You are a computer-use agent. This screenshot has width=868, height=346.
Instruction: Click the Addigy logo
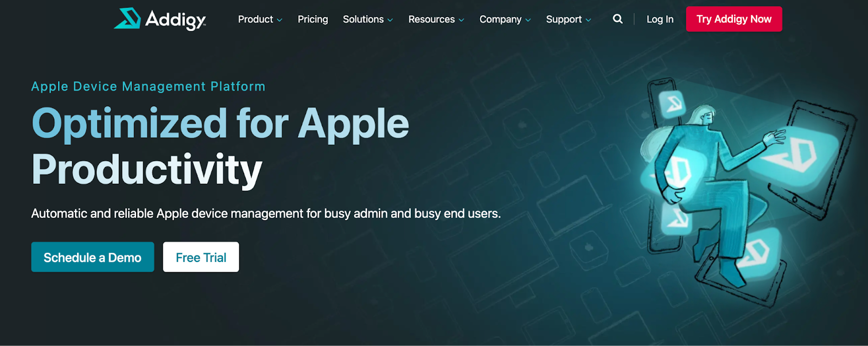click(x=159, y=19)
